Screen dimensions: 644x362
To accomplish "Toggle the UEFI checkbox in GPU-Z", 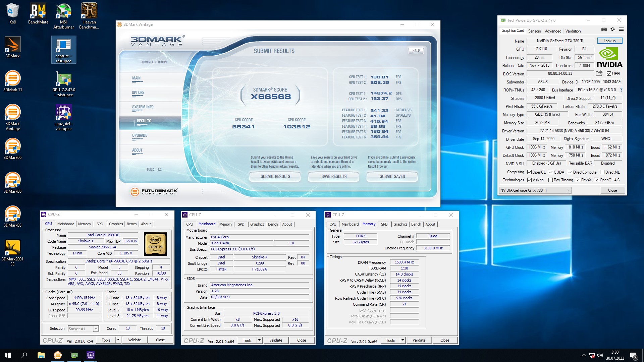I will [x=609, y=74].
